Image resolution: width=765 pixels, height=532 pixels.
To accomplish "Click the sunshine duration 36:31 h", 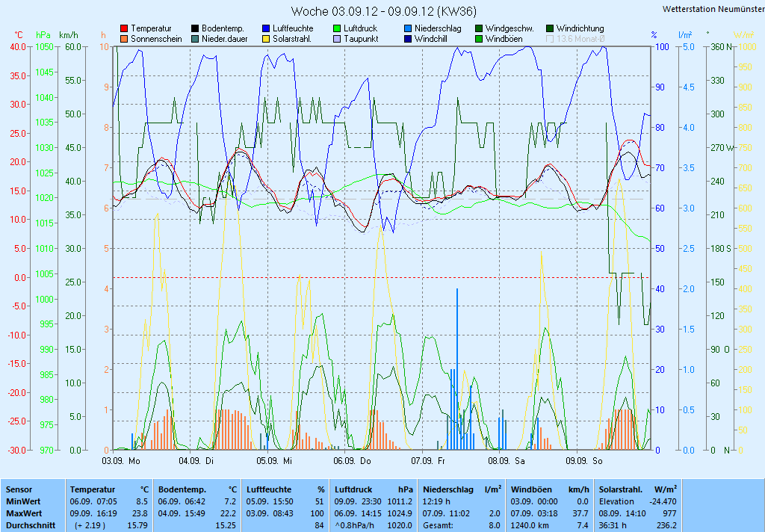I will [x=613, y=526].
